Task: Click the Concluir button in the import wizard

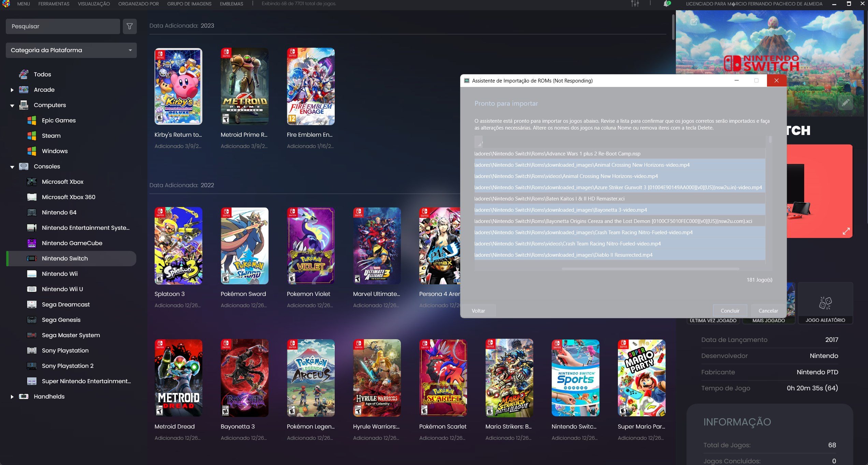Action: (730, 311)
